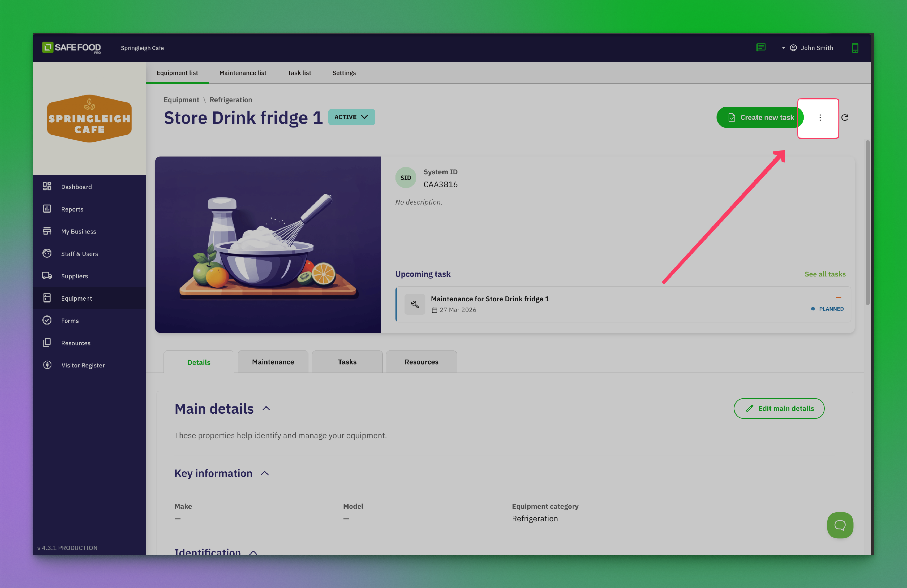
Task: Open the support chat bubble widget
Action: pos(840,525)
